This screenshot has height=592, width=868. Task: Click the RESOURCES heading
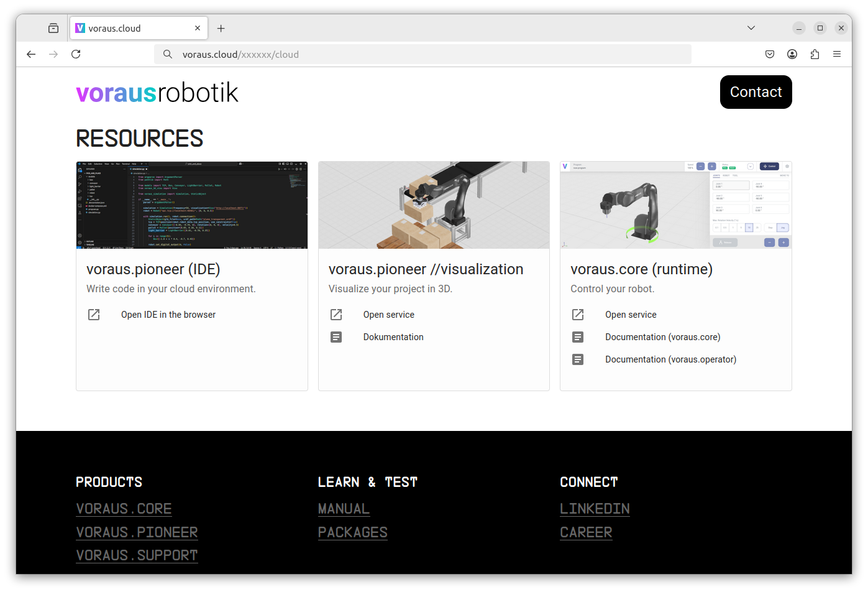(140, 138)
